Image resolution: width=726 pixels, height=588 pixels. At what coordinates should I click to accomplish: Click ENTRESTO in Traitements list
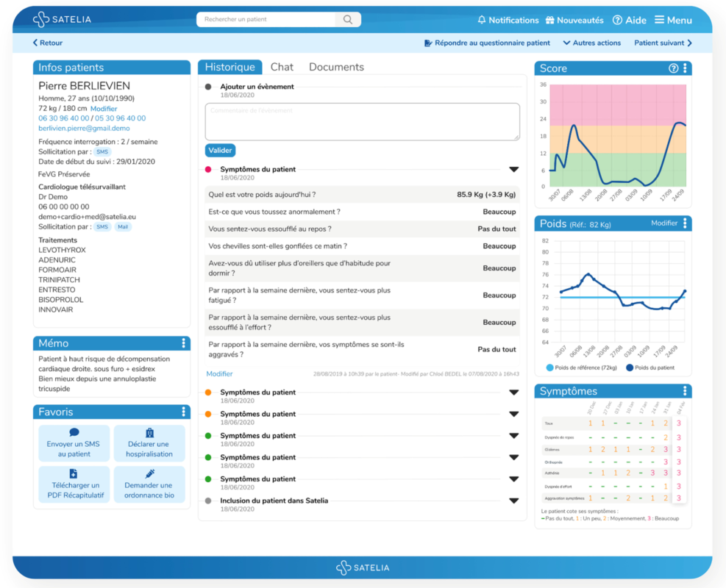tap(57, 290)
